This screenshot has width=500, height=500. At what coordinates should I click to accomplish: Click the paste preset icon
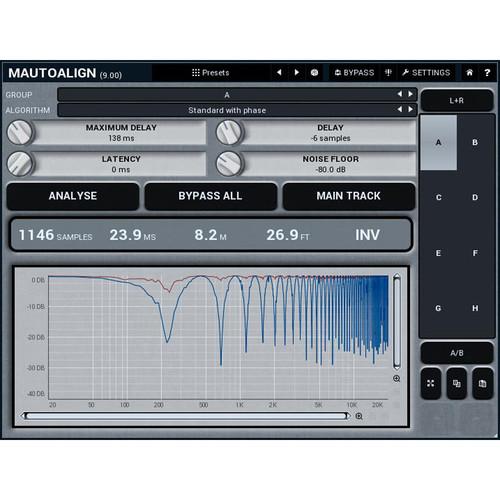click(483, 384)
